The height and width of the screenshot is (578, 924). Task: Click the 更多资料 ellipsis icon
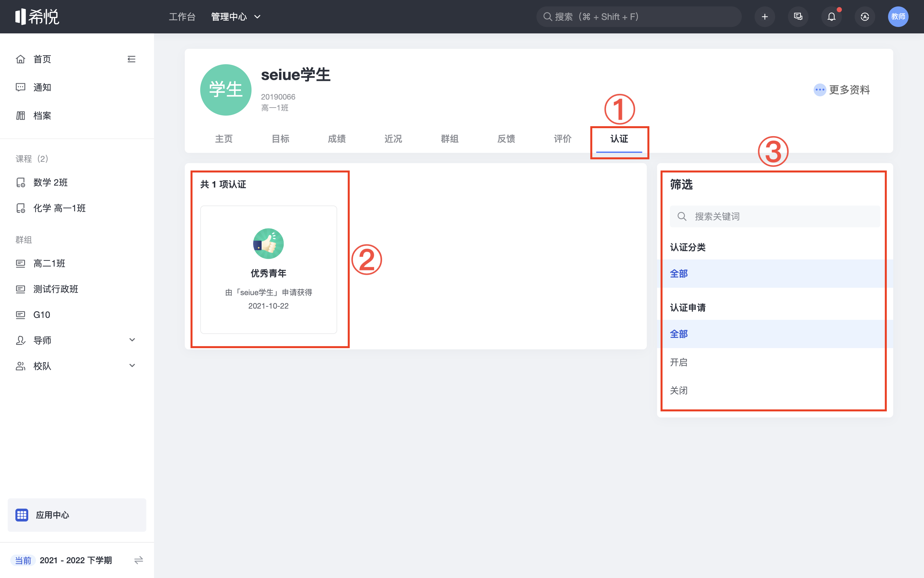coord(820,90)
